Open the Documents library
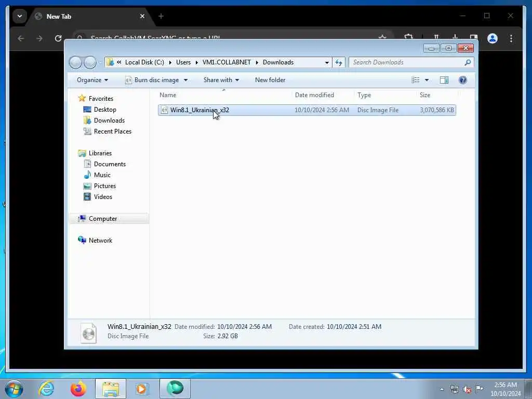This screenshot has height=399, width=532. 110,164
